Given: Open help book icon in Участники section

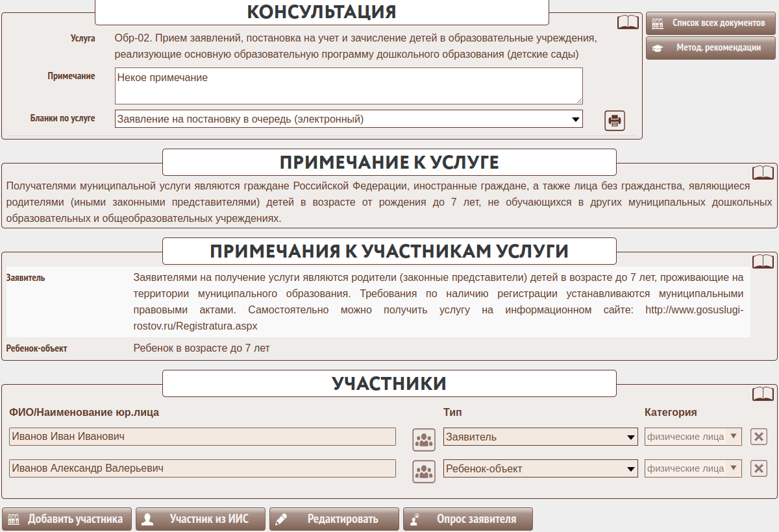Looking at the screenshot, I should [763, 394].
